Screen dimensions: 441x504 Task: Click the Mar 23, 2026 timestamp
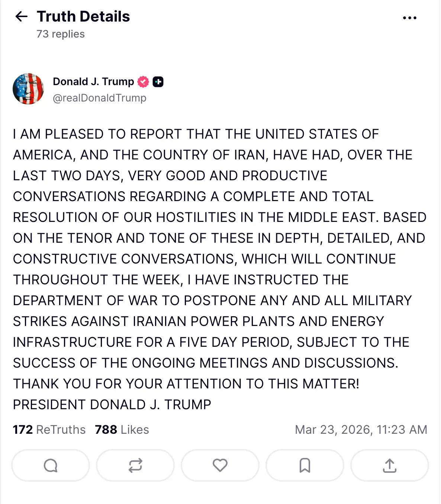click(x=360, y=429)
